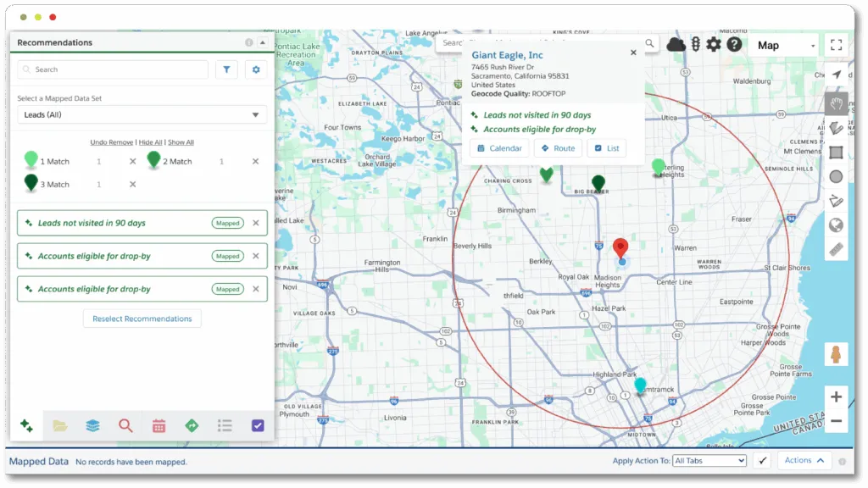Expand the Actions menu
This screenshot has height=488, width=868.
tap(804, 460)
